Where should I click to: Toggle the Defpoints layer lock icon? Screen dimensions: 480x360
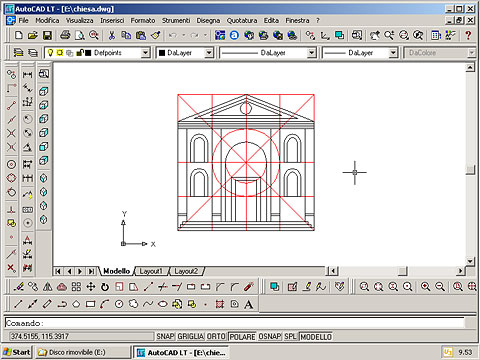[x=79, y=53]
